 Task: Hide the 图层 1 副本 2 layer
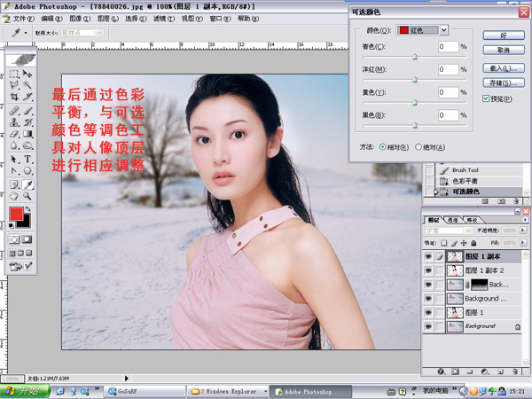(428, 270)
